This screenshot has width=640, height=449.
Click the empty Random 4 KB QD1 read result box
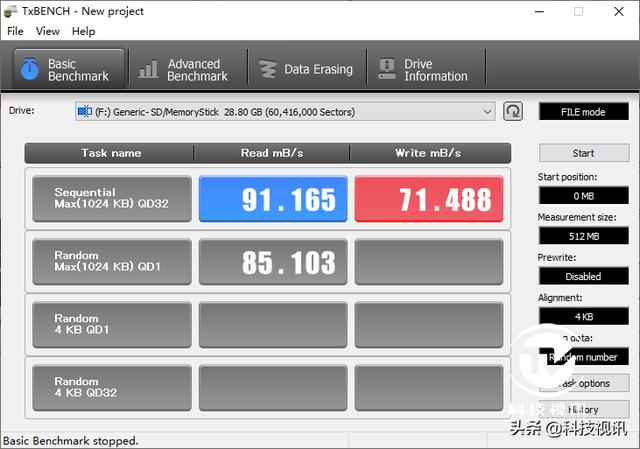coord(273,325)
